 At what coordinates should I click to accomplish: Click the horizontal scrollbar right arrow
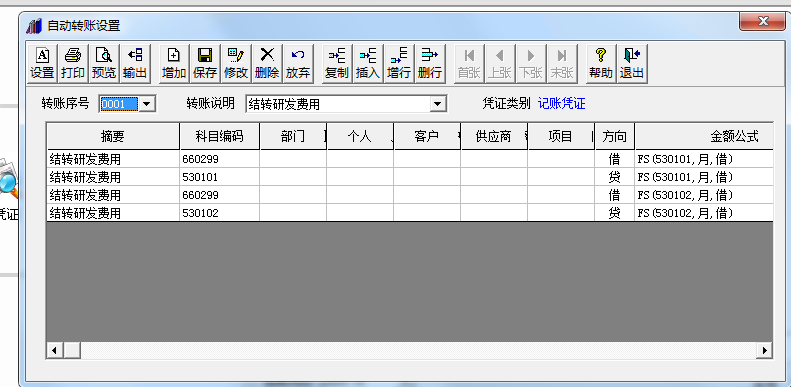765,350
